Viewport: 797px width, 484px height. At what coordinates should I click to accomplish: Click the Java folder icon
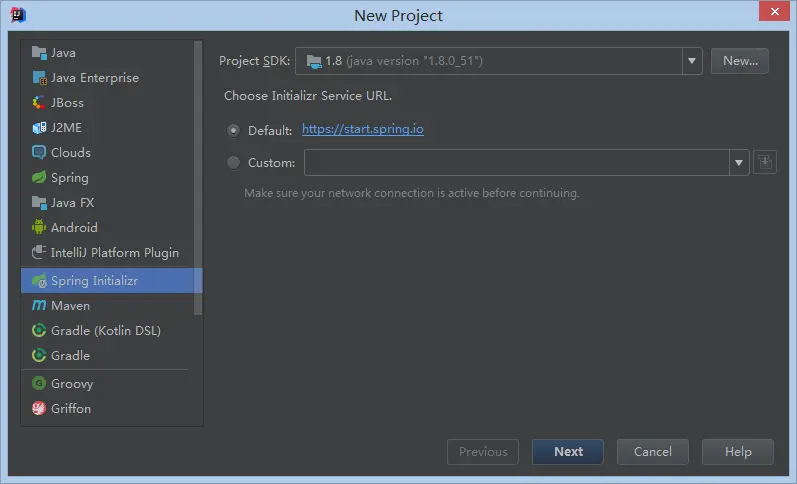point(39,52)
